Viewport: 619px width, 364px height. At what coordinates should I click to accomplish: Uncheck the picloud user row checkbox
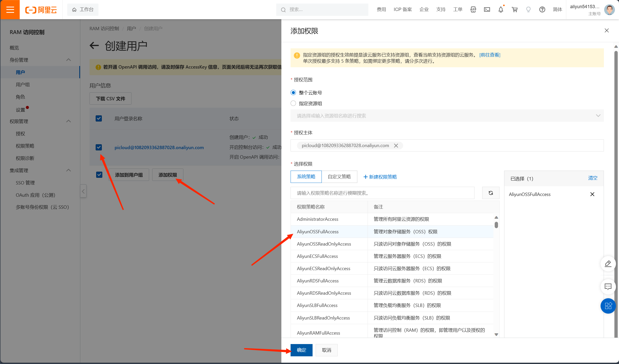point(99,147)
